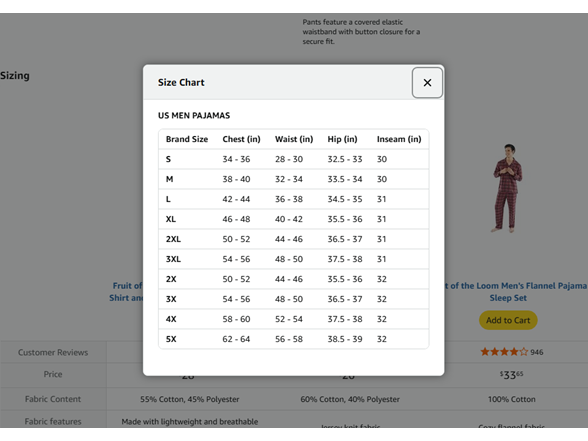Click the Brand Size column header

point(187,139)
